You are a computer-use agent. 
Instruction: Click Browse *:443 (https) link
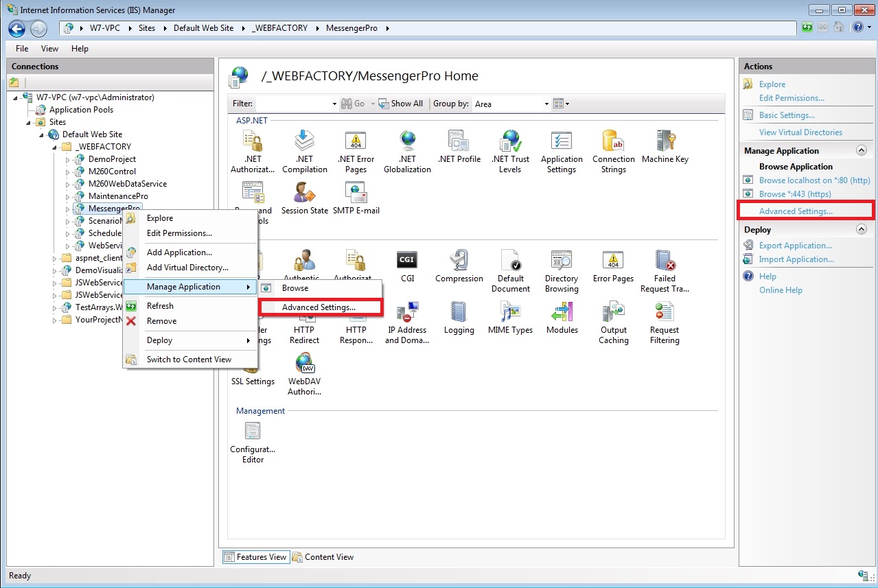[x=794, y=194]
